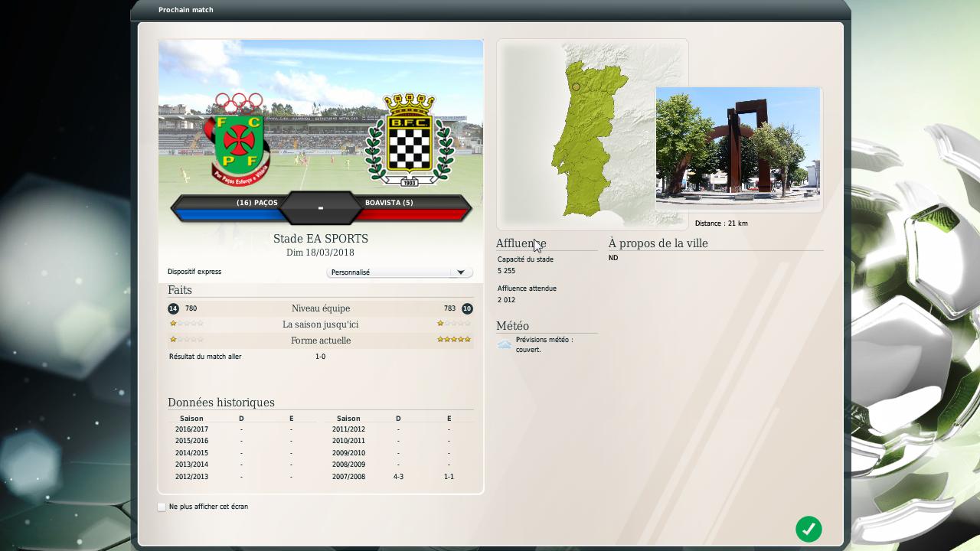Click Paços current form star rating

tap(187, 340)
